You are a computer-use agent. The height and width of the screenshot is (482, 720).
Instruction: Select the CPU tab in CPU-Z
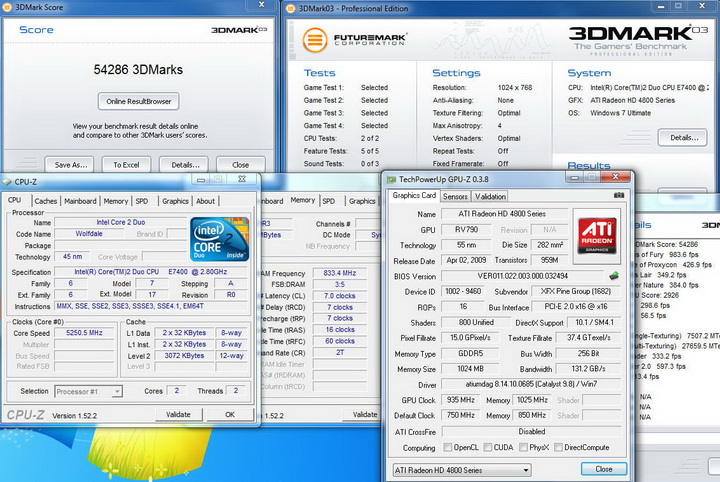15,200
